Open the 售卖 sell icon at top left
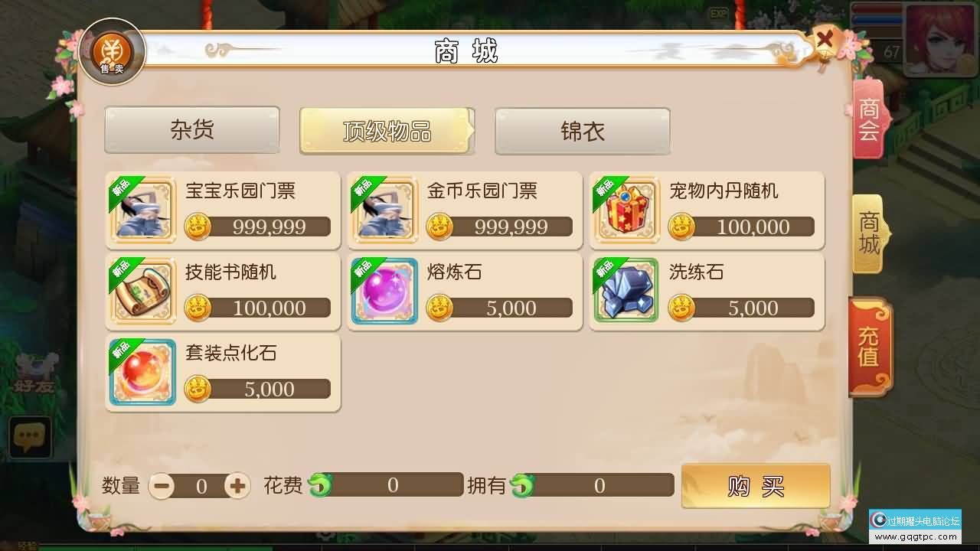The image size is (980, 551). coord(113,51)
